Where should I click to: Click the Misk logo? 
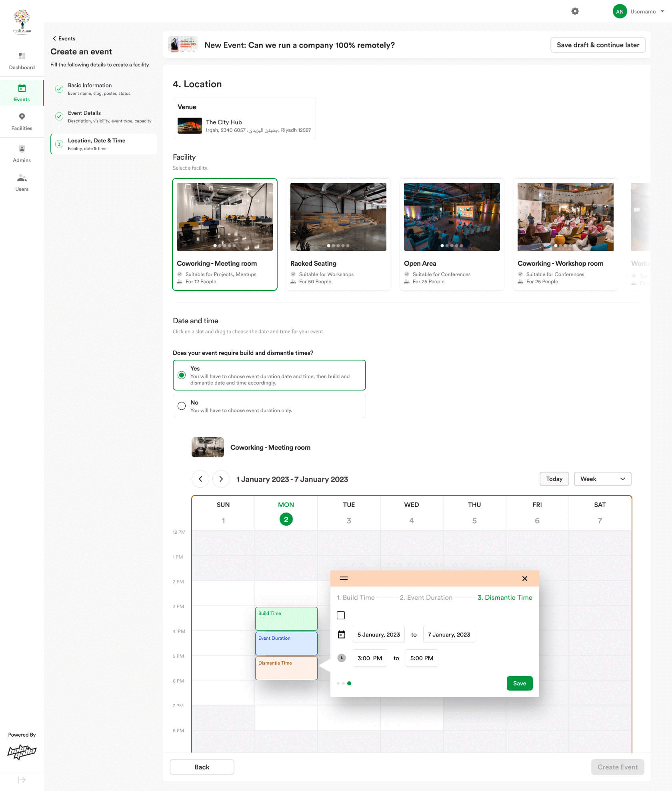(x=22, y=22)
